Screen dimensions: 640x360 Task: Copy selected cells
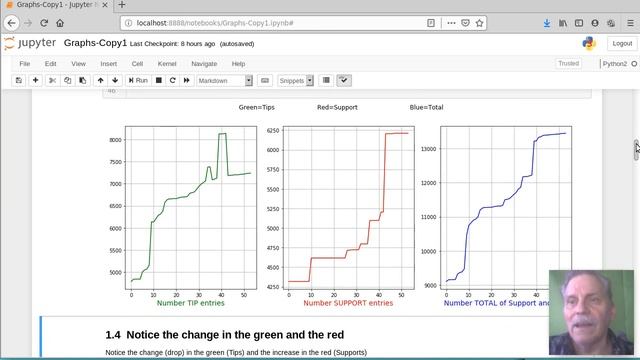[67, 80]
